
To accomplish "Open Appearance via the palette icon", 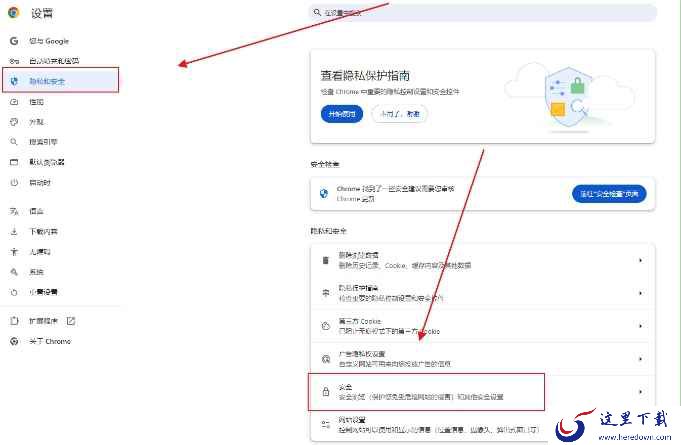I will 14,122.
